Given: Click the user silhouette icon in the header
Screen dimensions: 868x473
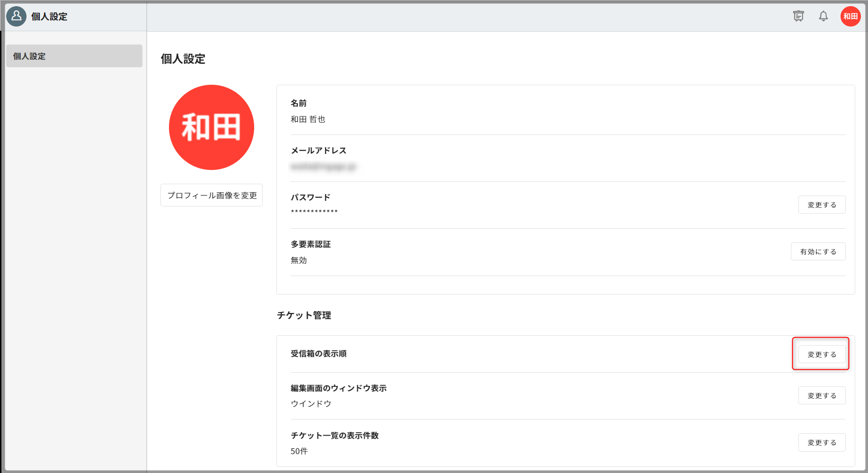Looking at the screenshot, I should 16,17.
